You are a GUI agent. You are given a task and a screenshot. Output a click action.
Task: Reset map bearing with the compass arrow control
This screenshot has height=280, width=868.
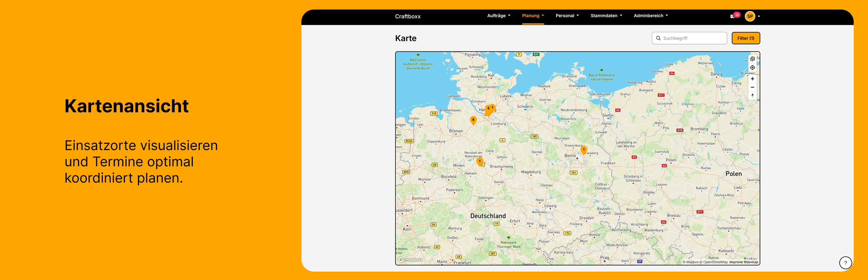tap(753, 95)
